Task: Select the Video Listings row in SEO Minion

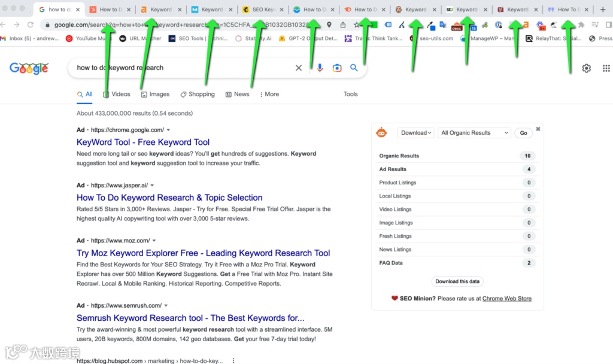Action: (x=457, y=209)
